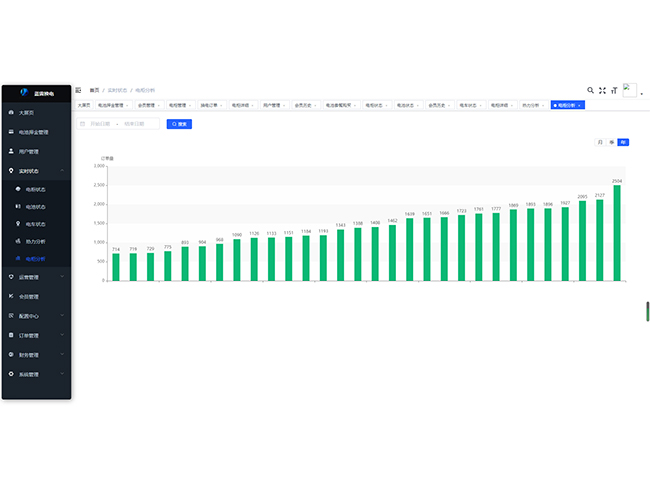
Task: Open 电车状态 via its sidebar submenu icon
Action: [18, 224]
